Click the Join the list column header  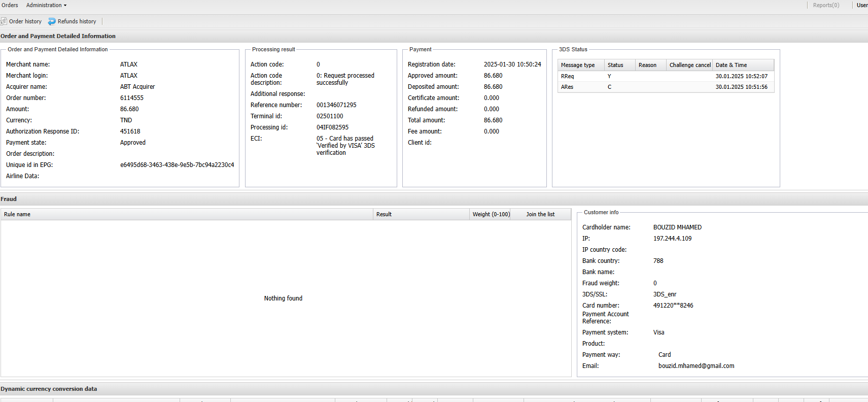[x=540, y=214]
